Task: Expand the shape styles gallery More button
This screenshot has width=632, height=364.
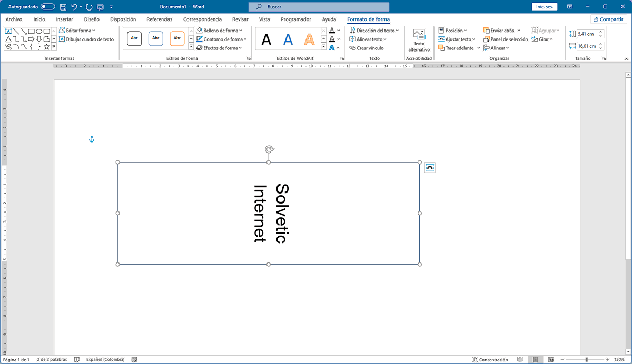Action: pos(191,47)
